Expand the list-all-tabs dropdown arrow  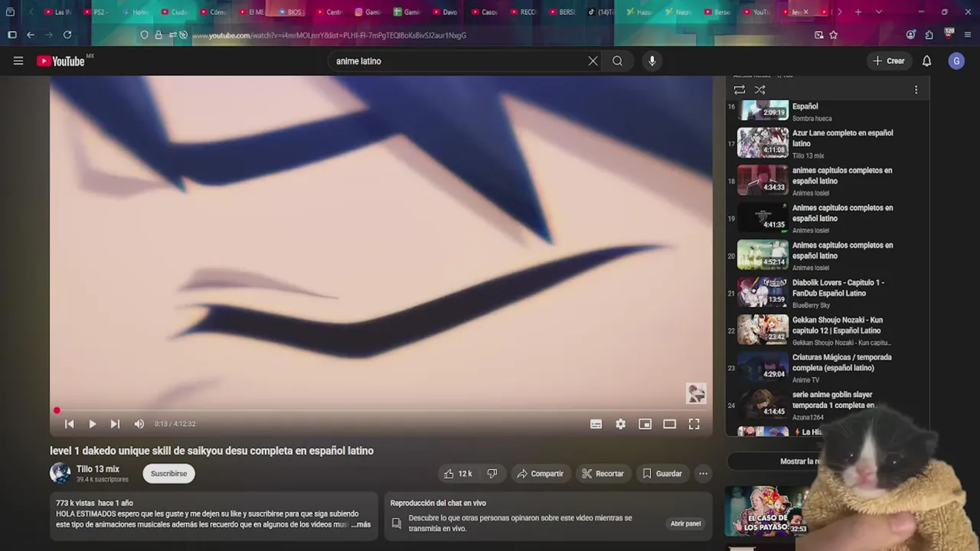(878, 12)
